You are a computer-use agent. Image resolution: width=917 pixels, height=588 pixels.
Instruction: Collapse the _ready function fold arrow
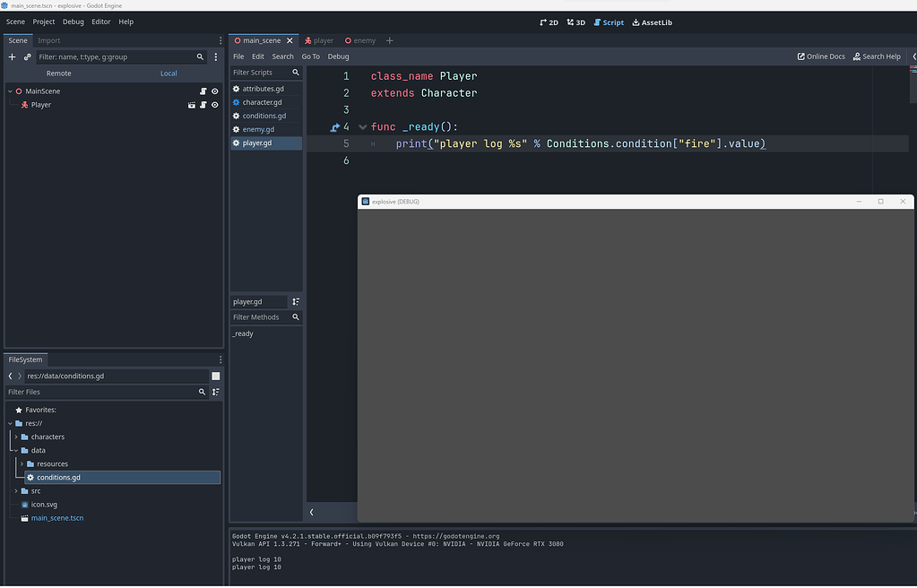point(362,126)
